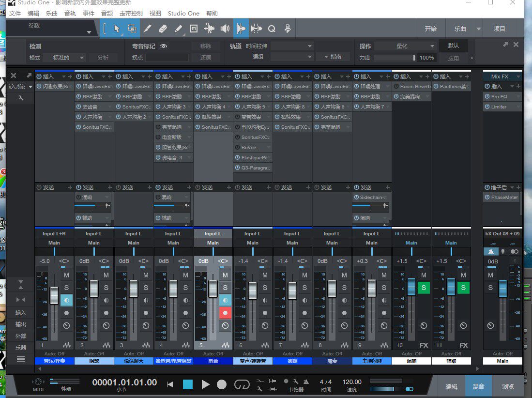Open the 标准化 detection mode dropdown

coord(68,57)
